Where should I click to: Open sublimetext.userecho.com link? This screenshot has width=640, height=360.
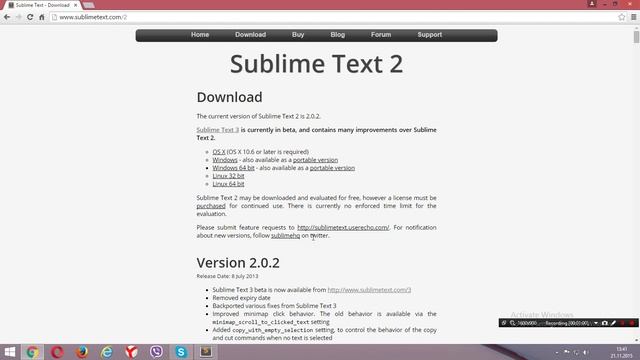pos(343,227)
